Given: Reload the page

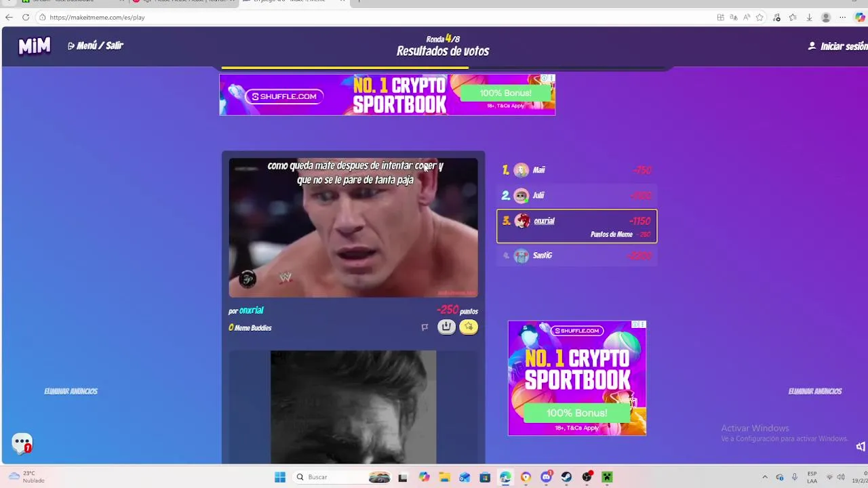Looking at the screenshot, I should 26,17.
